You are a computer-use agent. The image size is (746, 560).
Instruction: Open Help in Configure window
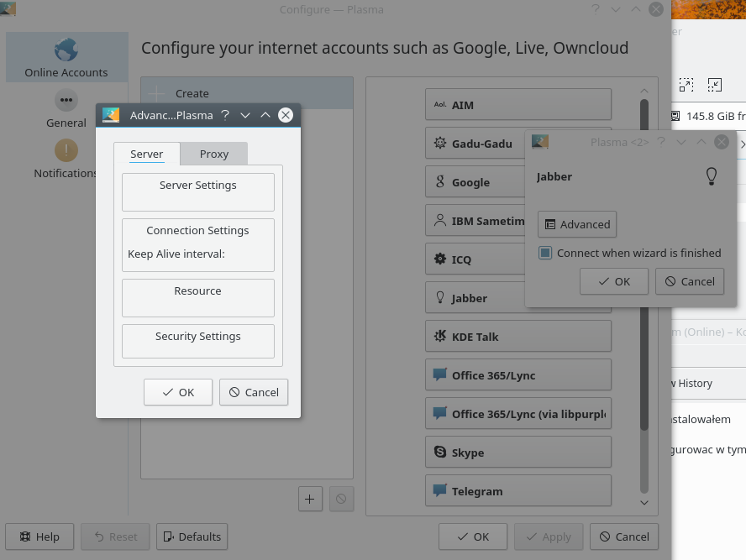pos(39,536)
